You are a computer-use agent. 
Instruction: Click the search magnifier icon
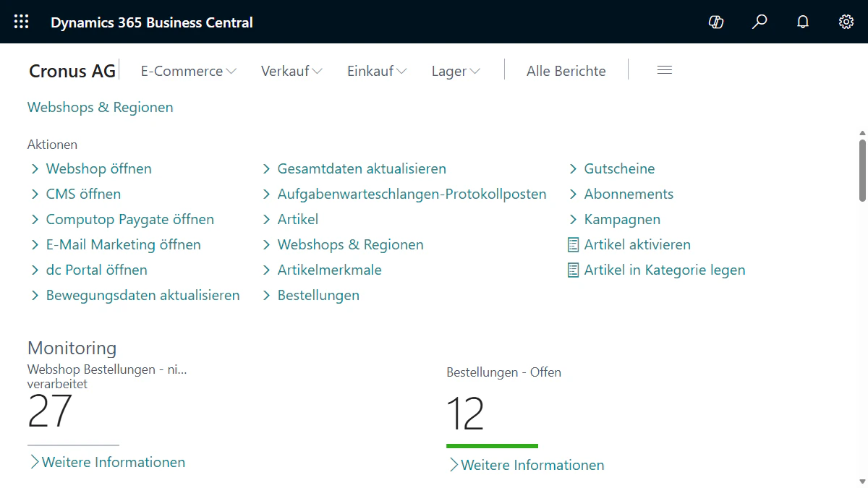759,22
